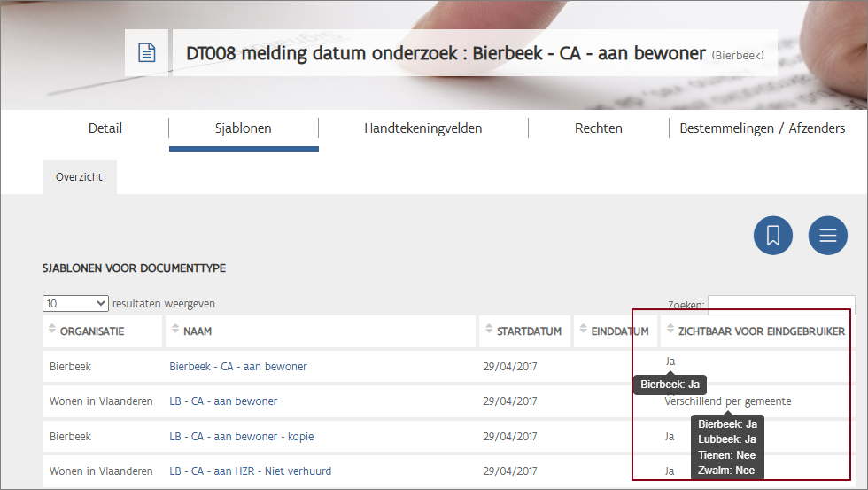Switch to the Detail tab
This screenshot has height=490, width=868.
(105, 128)
